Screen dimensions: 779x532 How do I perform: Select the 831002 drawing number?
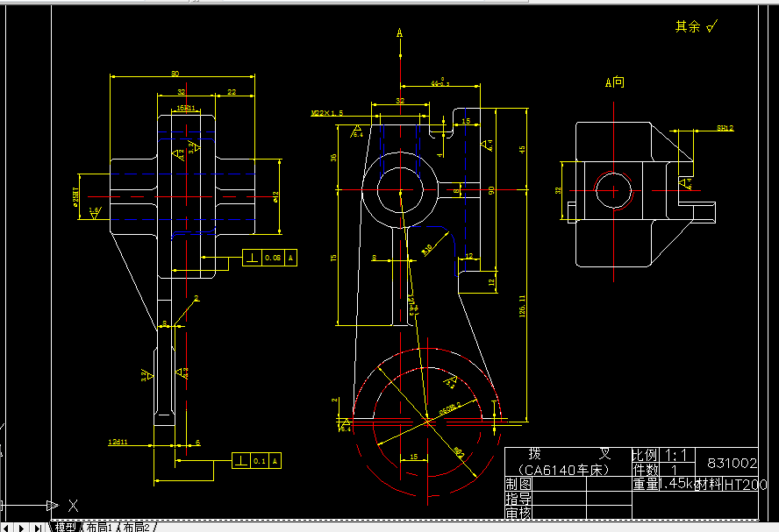pyautogui.click(x=732, y=463)
